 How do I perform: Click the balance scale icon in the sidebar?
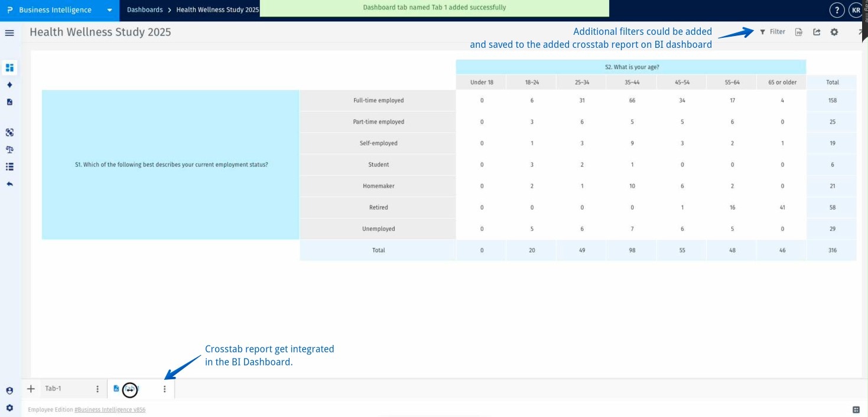pos(9,149)
